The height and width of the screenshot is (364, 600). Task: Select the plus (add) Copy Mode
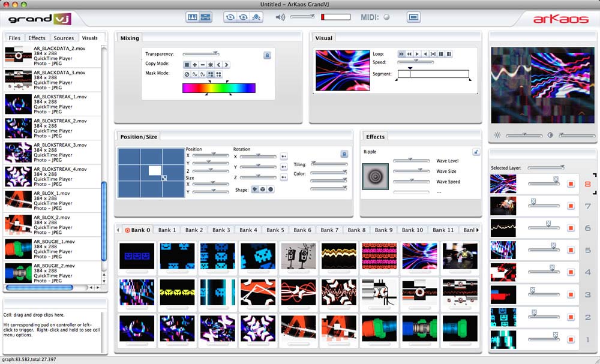click(x=195, y=65)
